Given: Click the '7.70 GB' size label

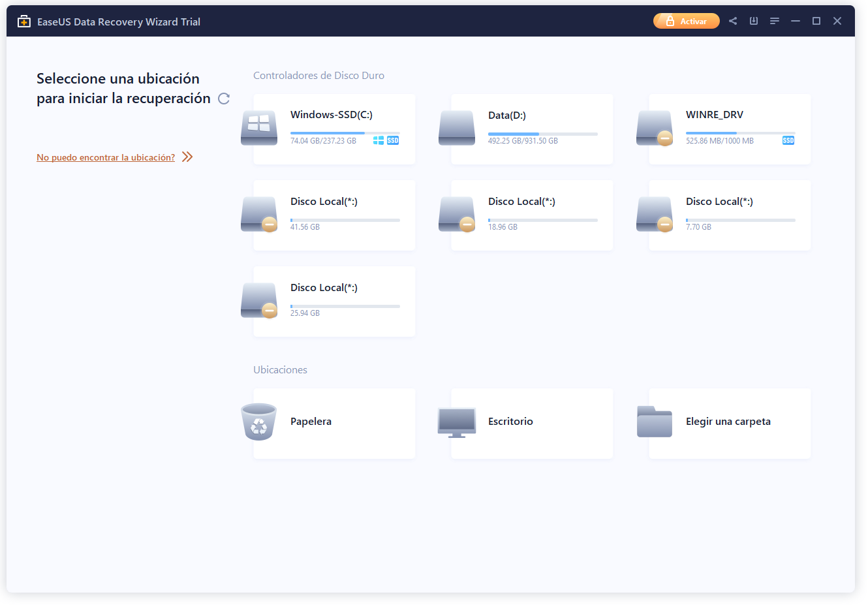Looking at the screenshot, I should (698, 227).
